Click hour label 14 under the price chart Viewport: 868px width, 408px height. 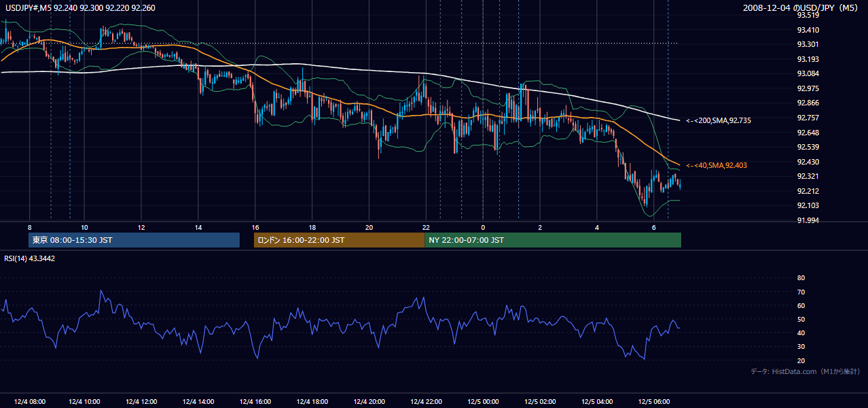198,227
